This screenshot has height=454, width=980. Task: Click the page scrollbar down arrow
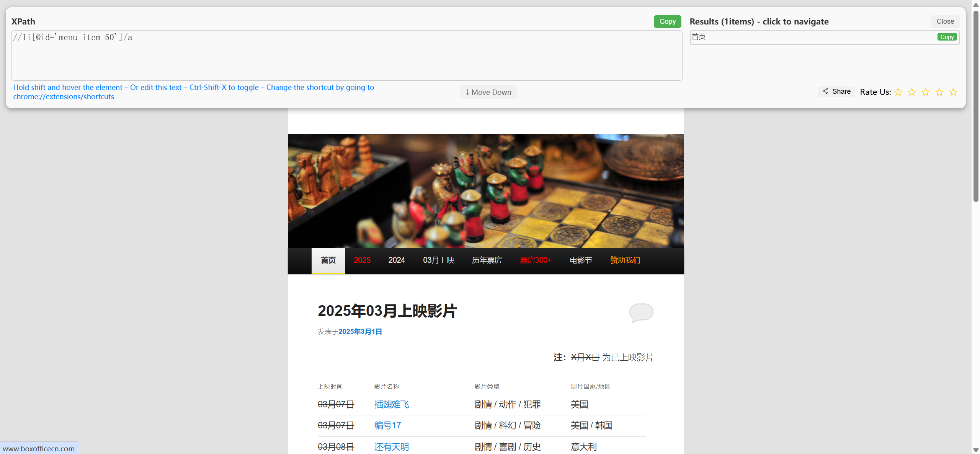976,450
